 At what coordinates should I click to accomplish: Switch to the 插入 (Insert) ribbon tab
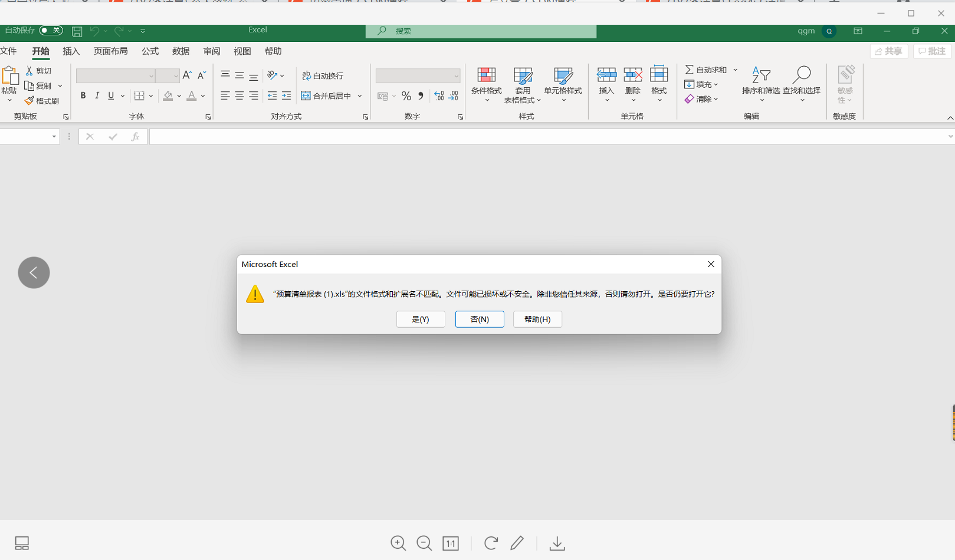tap(71, 51)
